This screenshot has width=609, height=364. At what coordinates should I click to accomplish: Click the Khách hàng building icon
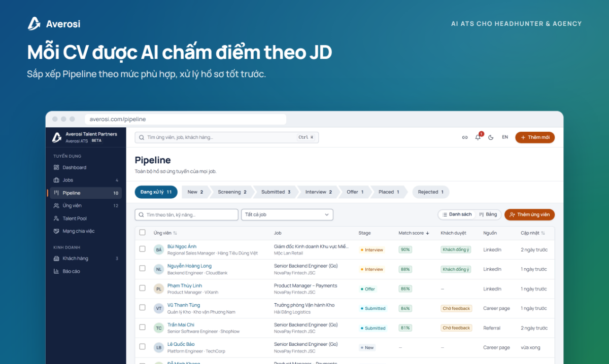(56, 259)
